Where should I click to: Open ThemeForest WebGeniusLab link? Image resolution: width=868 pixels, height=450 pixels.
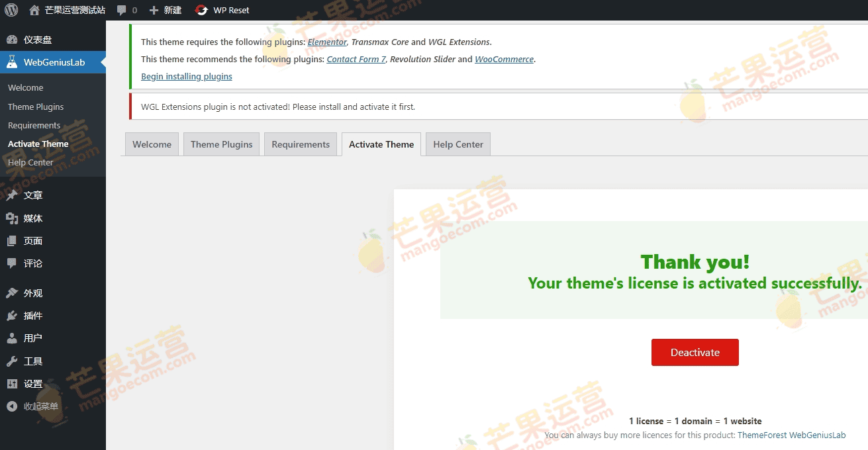click(x=791, y=435)
